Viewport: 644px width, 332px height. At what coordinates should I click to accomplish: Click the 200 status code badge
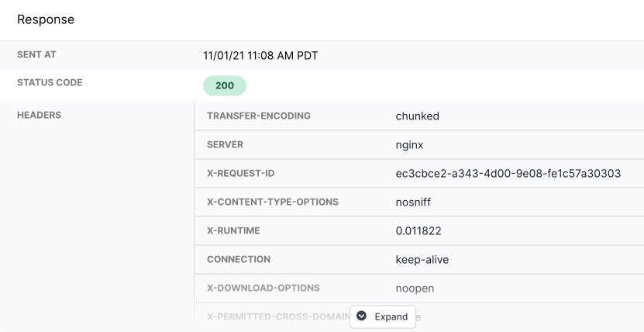pos(224,86)
